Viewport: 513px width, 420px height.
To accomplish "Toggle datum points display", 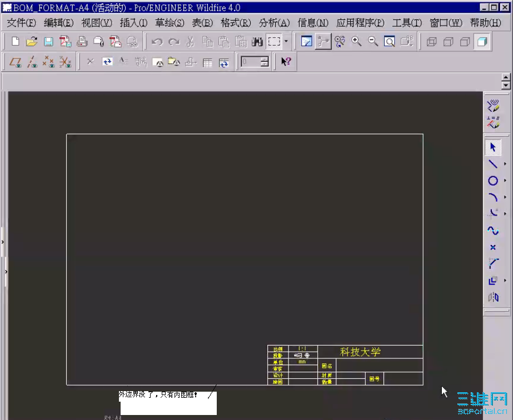I will (x=49, y=62).
